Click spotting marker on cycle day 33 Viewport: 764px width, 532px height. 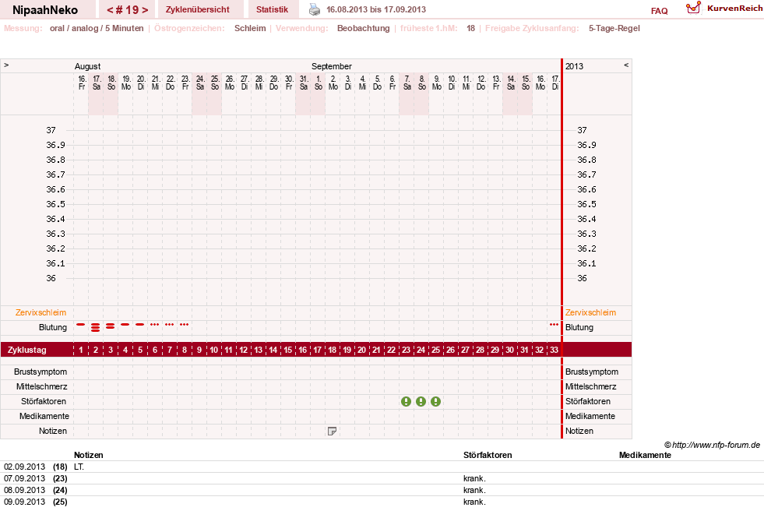coord(554,325)
